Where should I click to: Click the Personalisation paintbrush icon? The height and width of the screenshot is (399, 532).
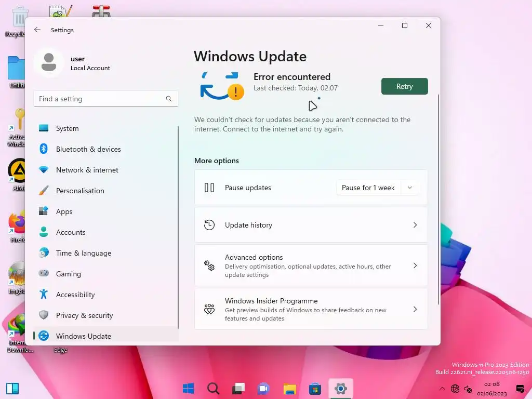pyautogui.click(x=44, y=190)
